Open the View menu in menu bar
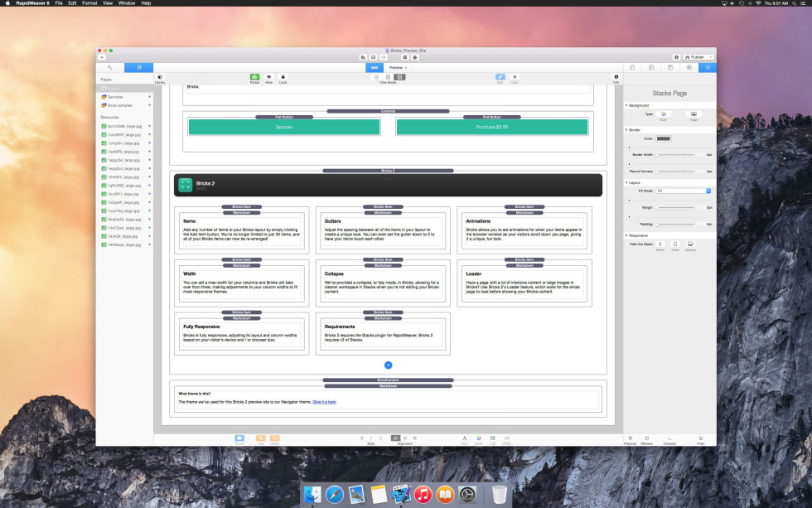Screen dimensions: 812x508 [108, 3]
